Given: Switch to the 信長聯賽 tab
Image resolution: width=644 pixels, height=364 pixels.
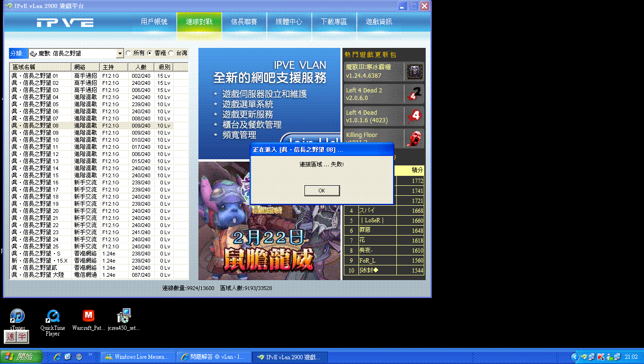Looking at the screenshot, I should (244, 22).
